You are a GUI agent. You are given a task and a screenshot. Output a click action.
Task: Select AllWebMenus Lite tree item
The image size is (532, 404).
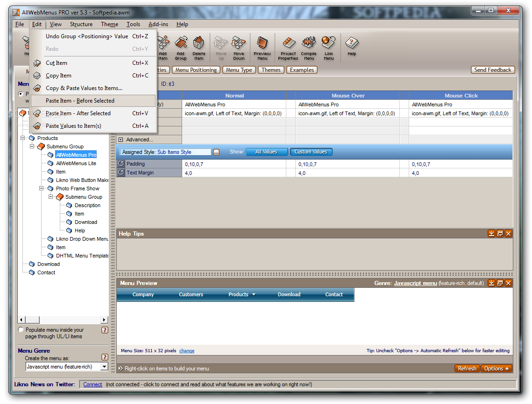pyautogui.click(x=76, y=163)
